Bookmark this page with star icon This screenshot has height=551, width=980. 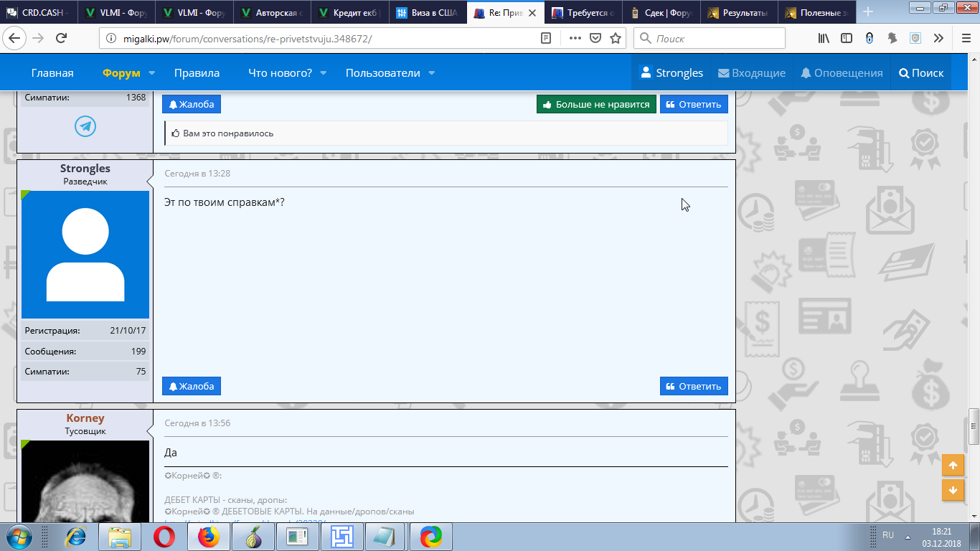click(616, 39)
